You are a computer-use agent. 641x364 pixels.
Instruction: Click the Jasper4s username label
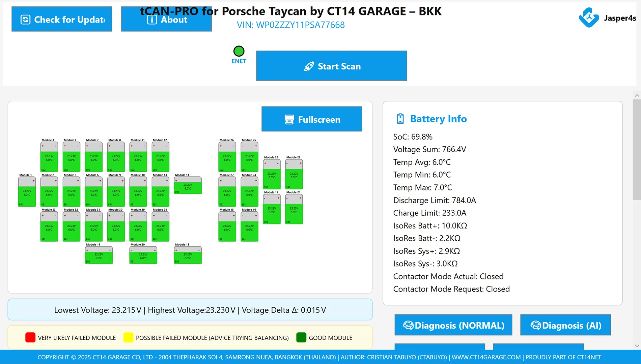click(620, 18)
